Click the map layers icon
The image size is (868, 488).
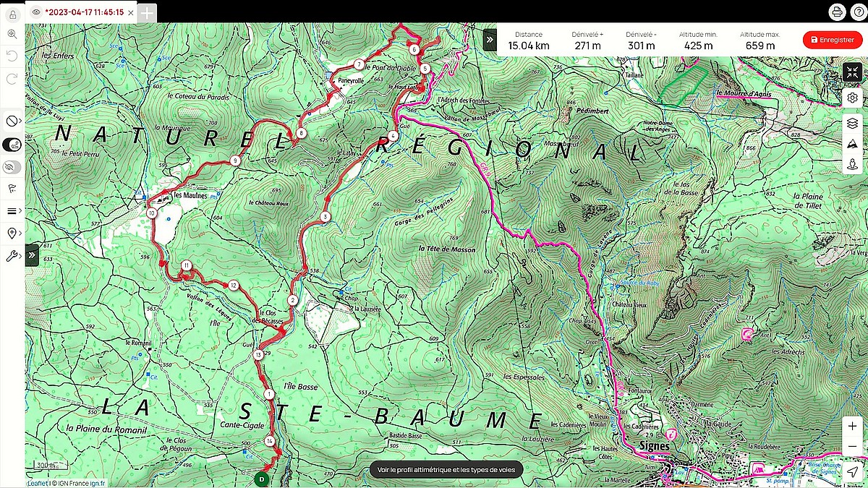(x=852, y=123)
